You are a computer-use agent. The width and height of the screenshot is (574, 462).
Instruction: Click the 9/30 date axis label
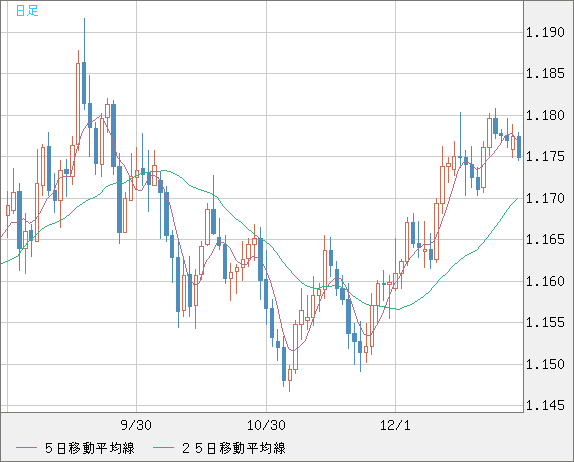tap(136, 425)
